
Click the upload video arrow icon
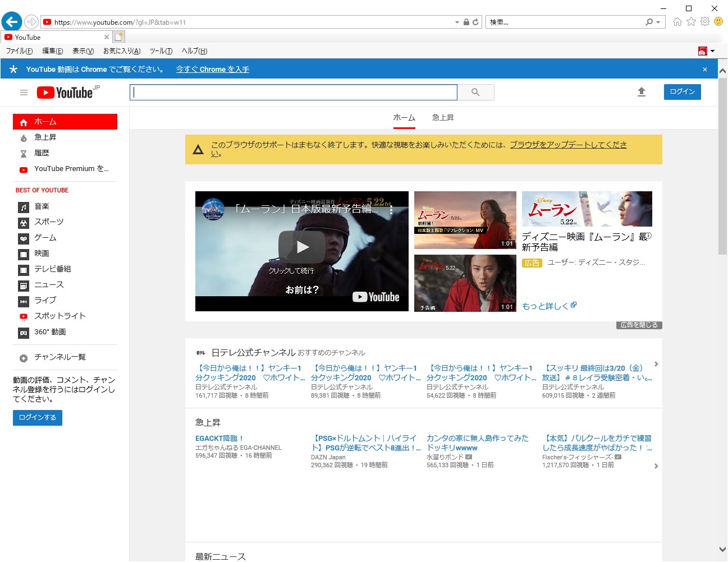tap(642, 92)
